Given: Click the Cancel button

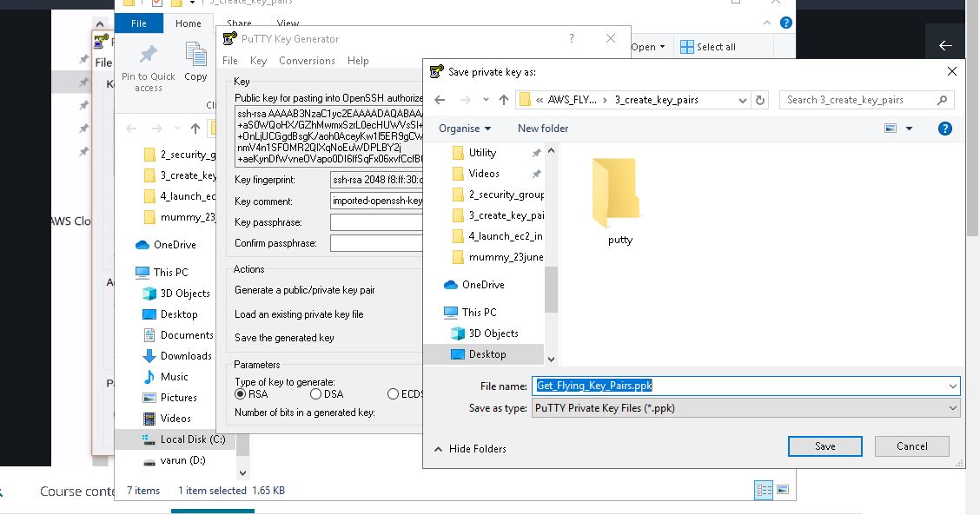Looking at the screenshot, I should pyautogui.click(x=912, y=446).
